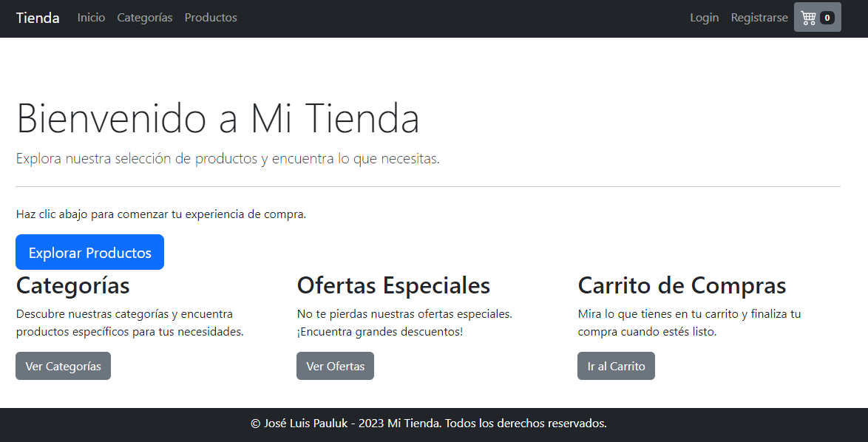Click the subtitle starting with Explora nuestra selección
This screenshot has height=442, width=868.
(228, 159)
